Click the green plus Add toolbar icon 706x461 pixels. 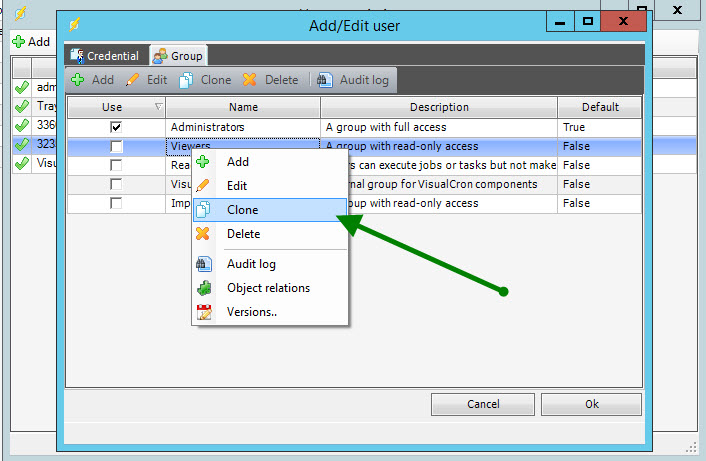coord(78,80)
